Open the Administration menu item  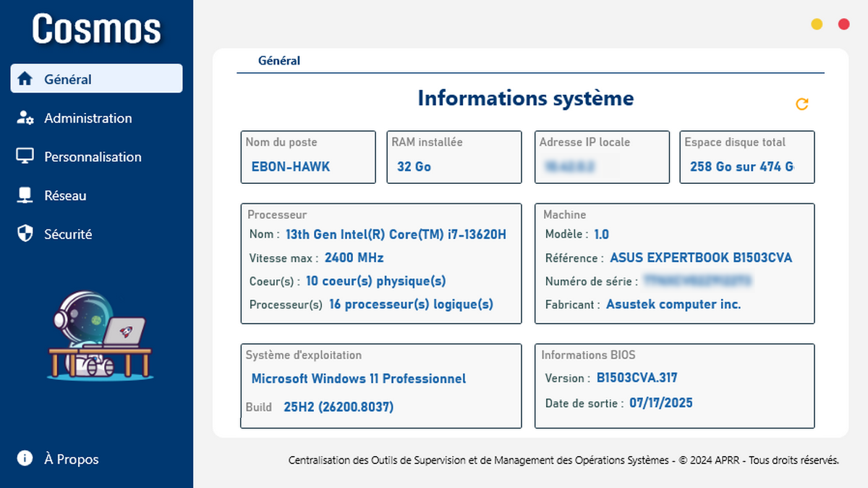(88, 118)
